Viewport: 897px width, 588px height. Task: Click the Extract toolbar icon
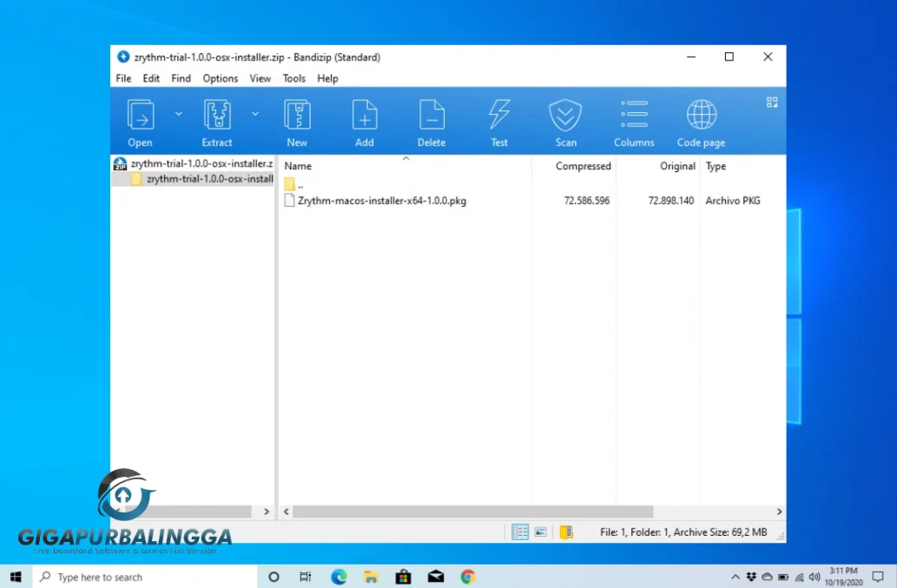pos(217,115)
